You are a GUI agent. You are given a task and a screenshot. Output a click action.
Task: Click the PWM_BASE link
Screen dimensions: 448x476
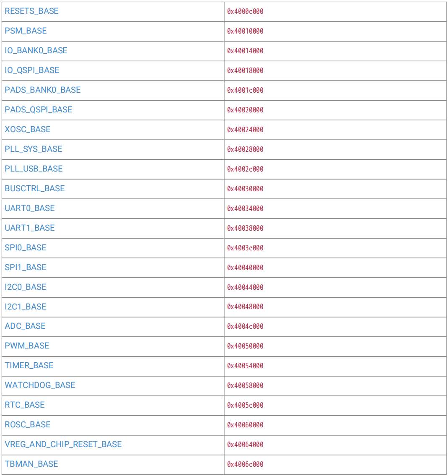click(27, 346)
